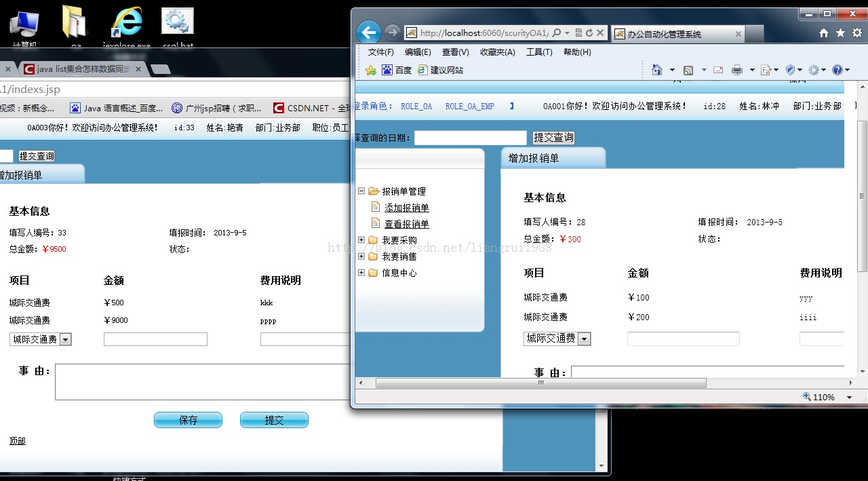Screen dimensions: 868x481
Task: Open the Internet Explorer home page icon
Action: point(656,70)
